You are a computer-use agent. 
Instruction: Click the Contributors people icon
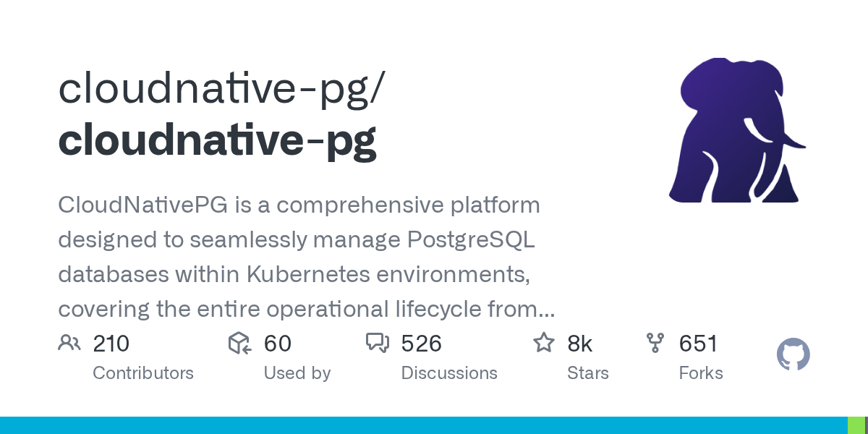(69, 343)
